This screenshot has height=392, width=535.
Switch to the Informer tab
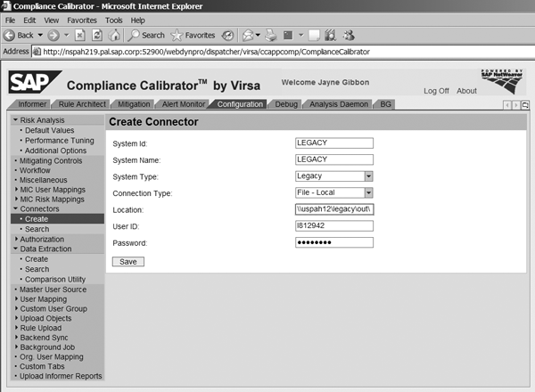click(x=32, y=104)
